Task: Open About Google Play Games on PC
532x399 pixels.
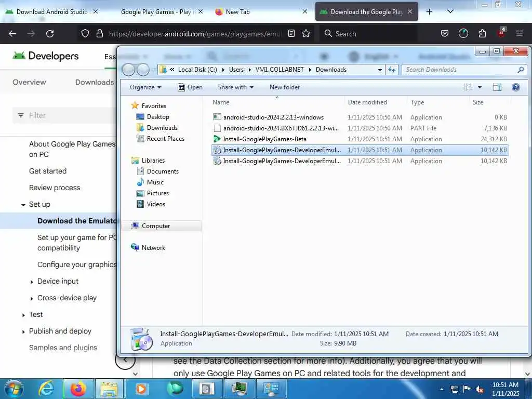Action: tap(72, 149)
